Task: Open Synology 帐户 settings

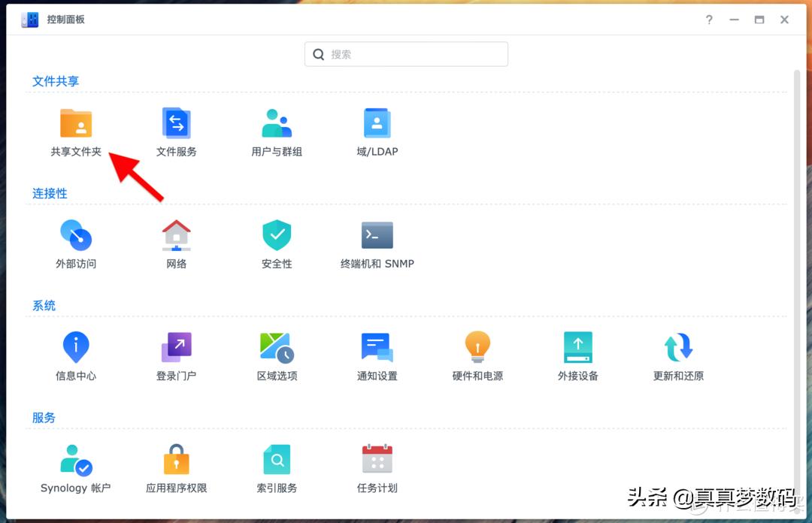Action: click(76, 466)
